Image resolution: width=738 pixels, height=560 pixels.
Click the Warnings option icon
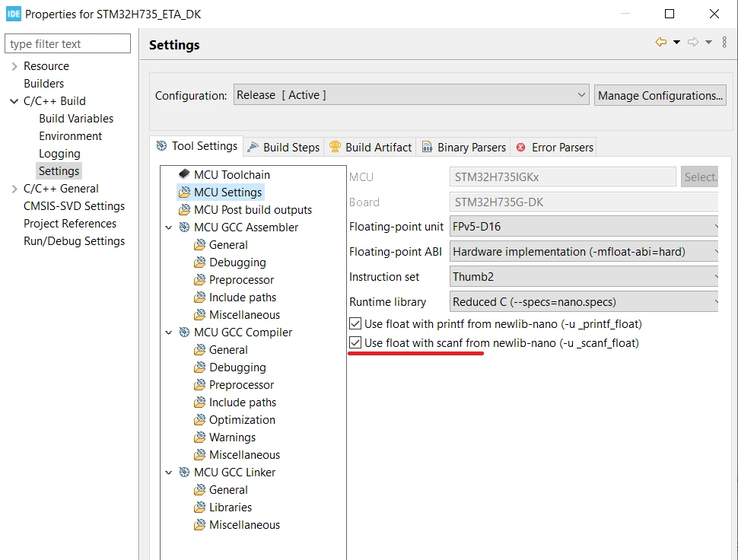pyautogui.click(x=199, y=437)
